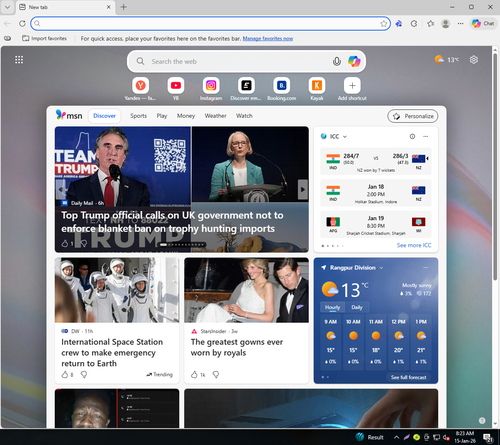Like the greatest gowns article
Screen dimensions: 500x445
pos(194,375)
